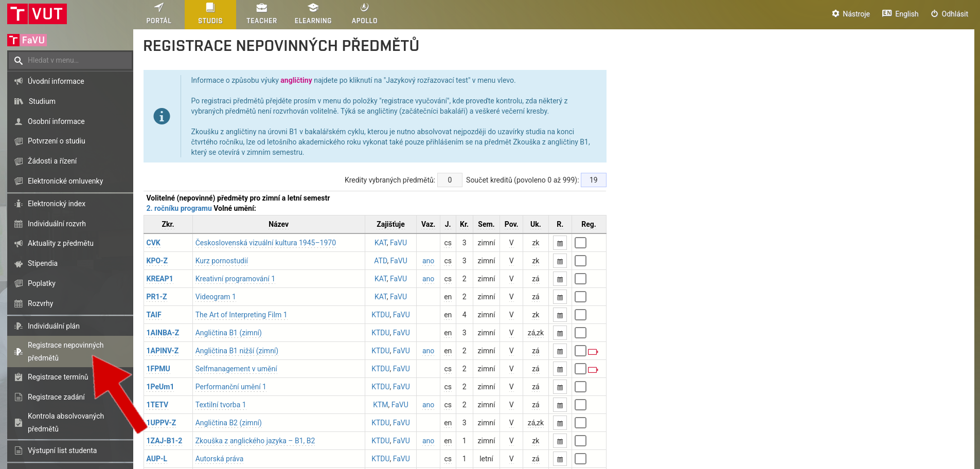The height and width of the screenshot is (469, 980).
Task: Click the 2. ročníku programu link
Action: (x=179, y=208)
